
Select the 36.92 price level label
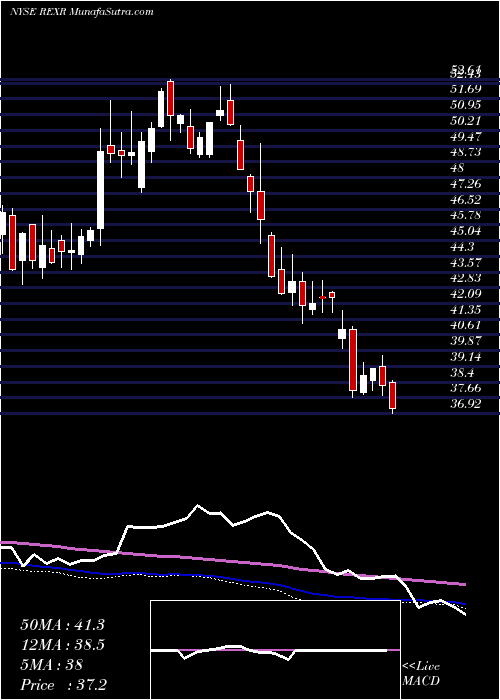465,404
